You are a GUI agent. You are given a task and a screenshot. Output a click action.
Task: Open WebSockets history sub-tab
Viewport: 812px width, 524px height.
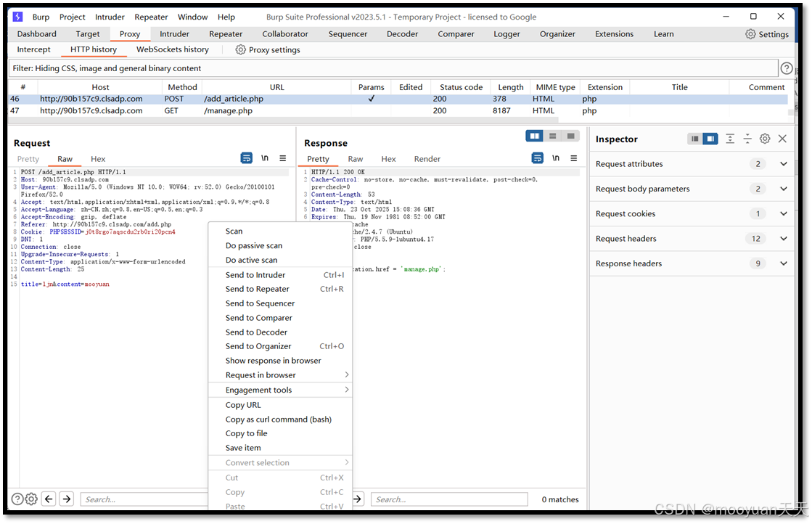click(173, 49)
